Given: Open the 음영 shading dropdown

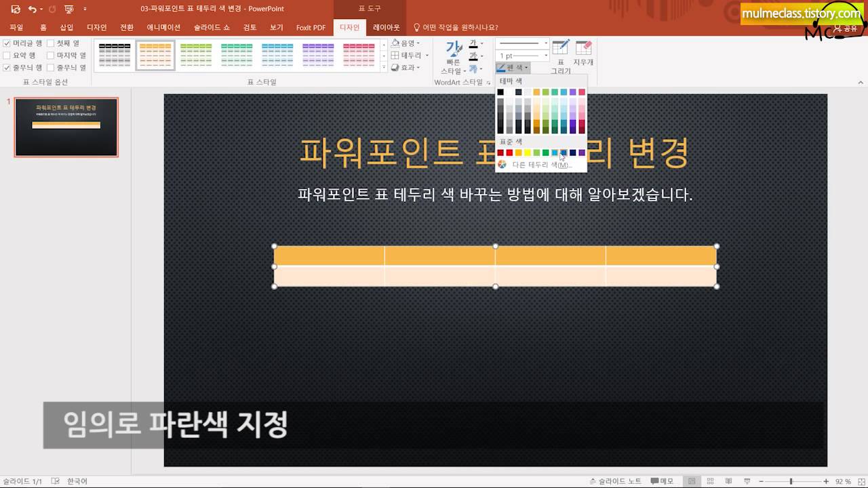Looking at the screenshot, I should [x=406, y=43].
